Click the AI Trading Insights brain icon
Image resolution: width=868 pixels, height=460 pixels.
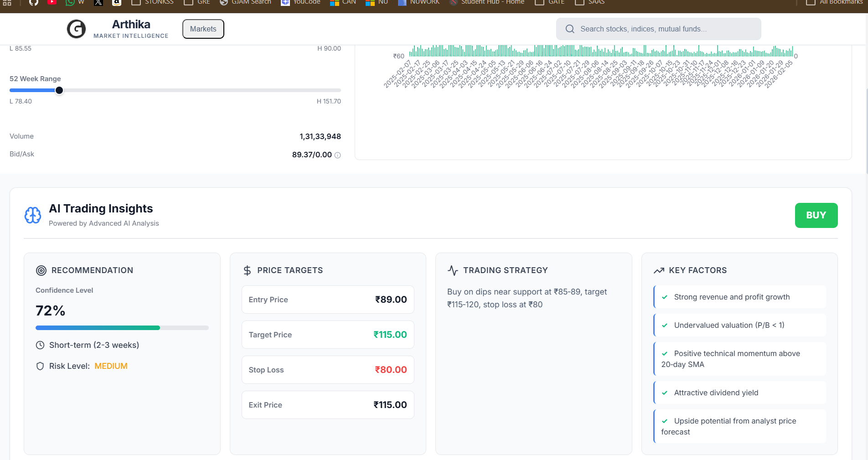[32, 215]
